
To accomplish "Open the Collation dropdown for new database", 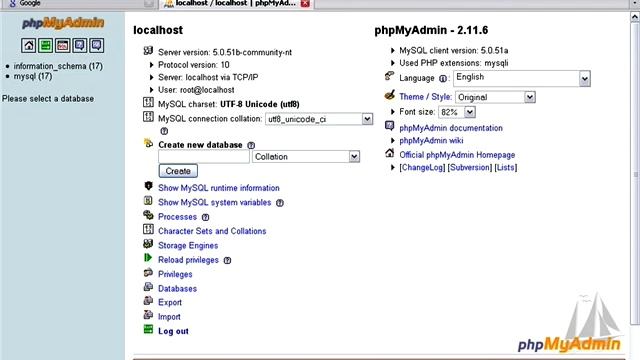I will 306,157.
